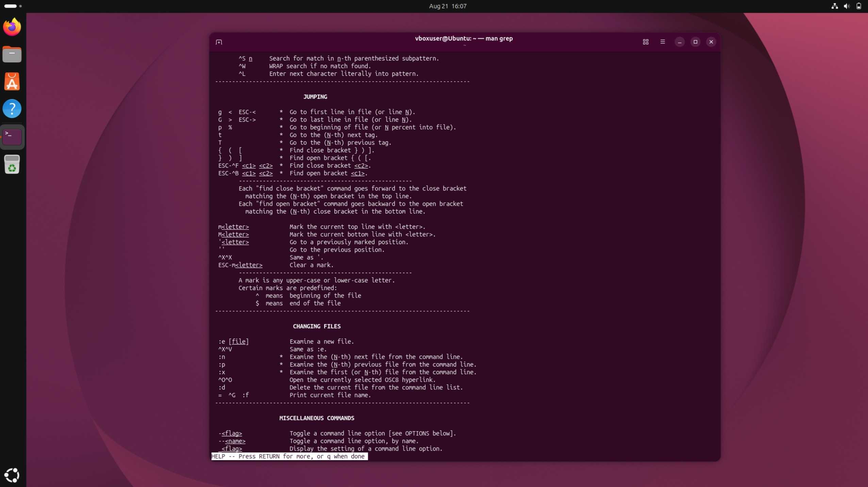
Task: Click the volume icon in top bar
Action: pos(847,6)
